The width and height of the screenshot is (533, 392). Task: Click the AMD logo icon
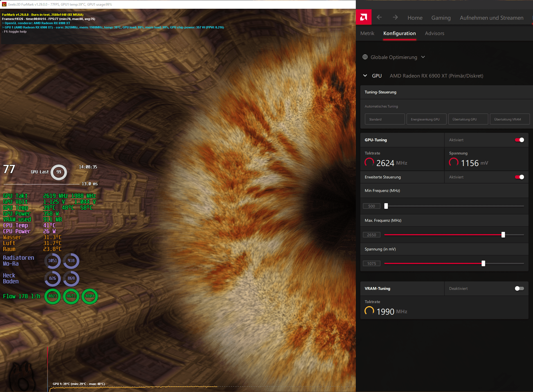(x=364, y=17)
